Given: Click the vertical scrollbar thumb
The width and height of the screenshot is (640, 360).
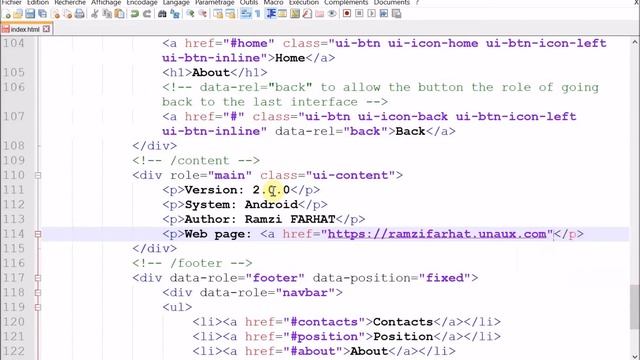Looking at the screenshot, I should [636, 307].
